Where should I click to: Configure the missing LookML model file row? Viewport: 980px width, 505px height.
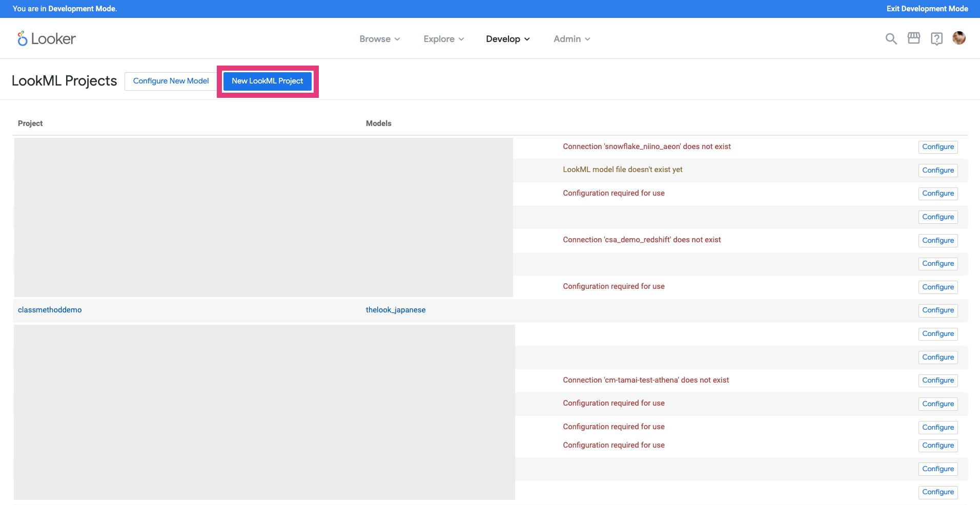(937, 170)
